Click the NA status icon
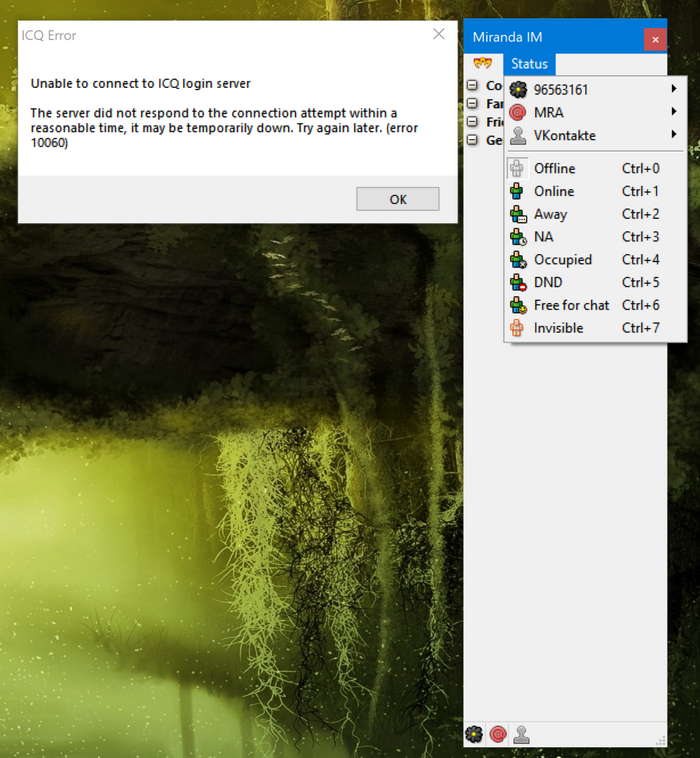Screen dimensions: 700x758 (518, 237)
